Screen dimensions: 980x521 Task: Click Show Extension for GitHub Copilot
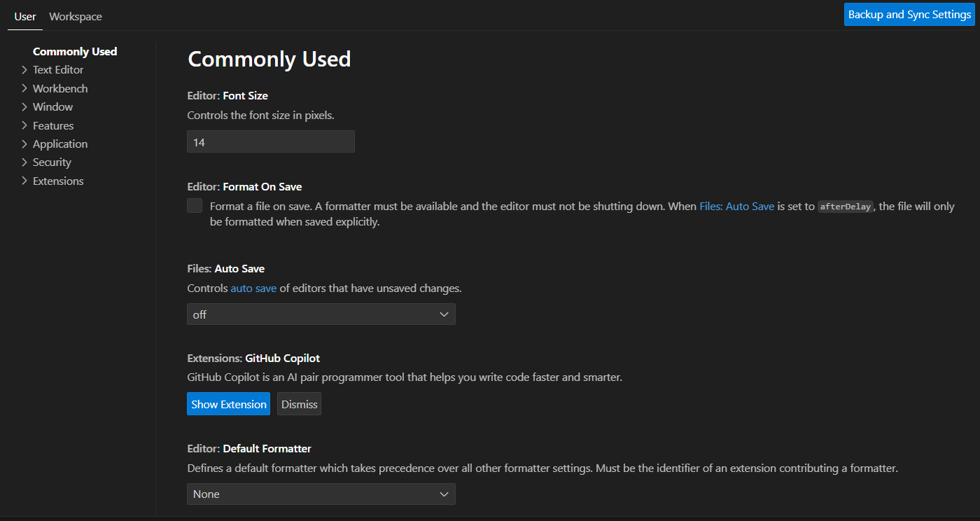[x=229, y=404]
